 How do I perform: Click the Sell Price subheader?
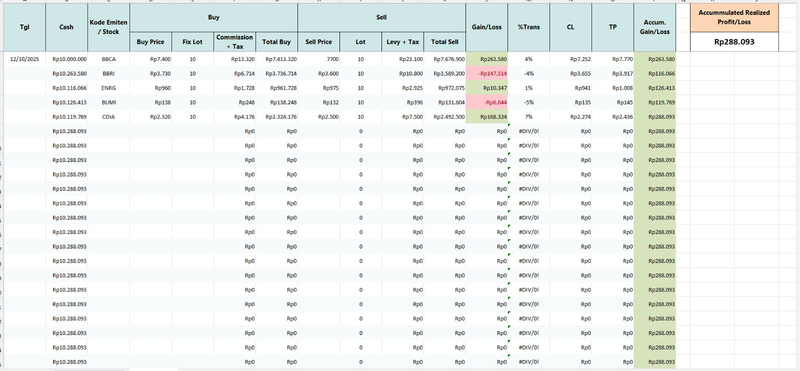318,42
